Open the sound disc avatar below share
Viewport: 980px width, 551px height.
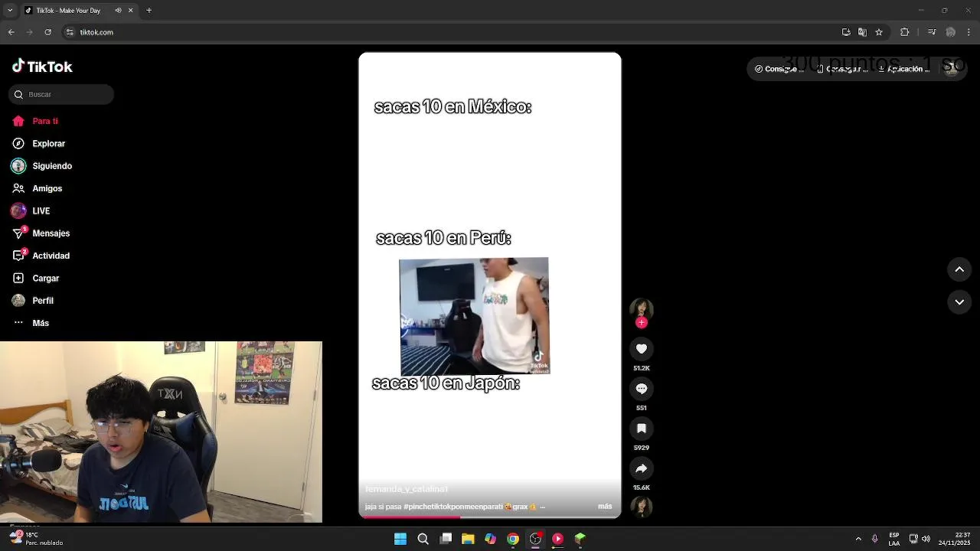(x=642, y=507)
